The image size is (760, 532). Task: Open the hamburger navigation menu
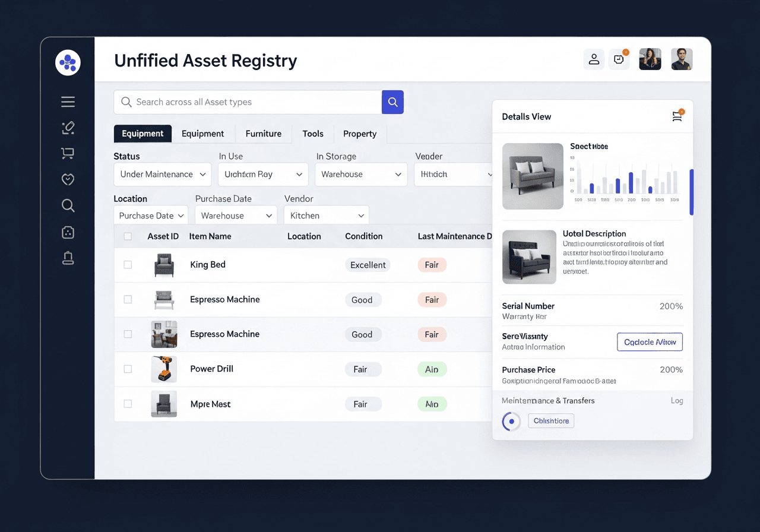point(68,102)
